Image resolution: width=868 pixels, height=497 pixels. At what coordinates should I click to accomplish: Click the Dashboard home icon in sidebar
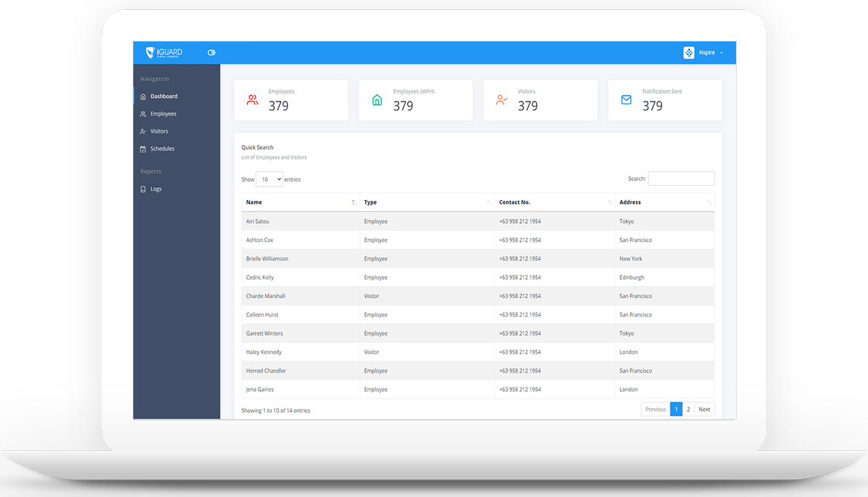143,97
